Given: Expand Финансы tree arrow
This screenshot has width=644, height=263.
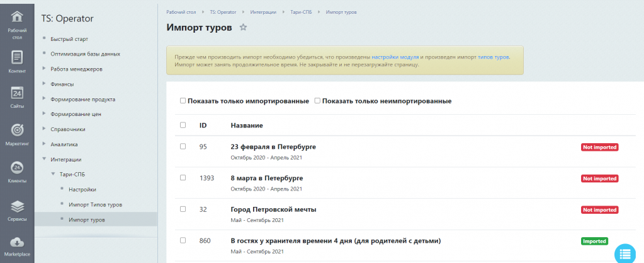Looking at the screenshot, I should pyautogui.click(x=44, y=83).
